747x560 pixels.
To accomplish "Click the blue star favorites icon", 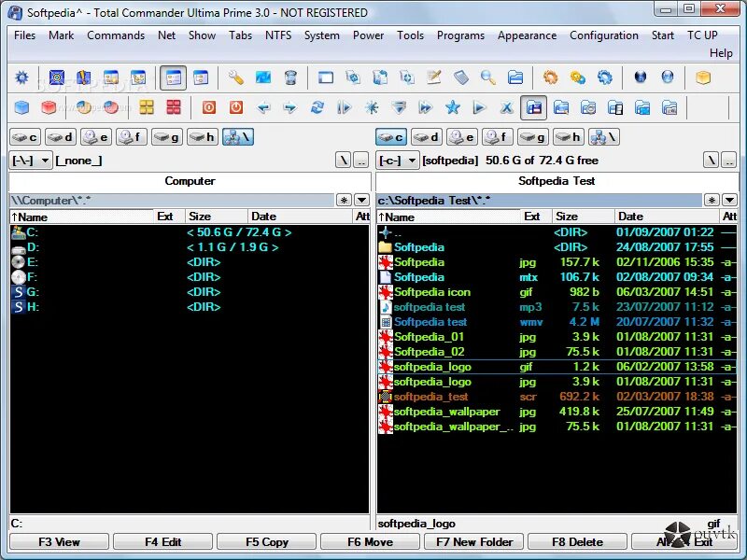I will [452, 107].
